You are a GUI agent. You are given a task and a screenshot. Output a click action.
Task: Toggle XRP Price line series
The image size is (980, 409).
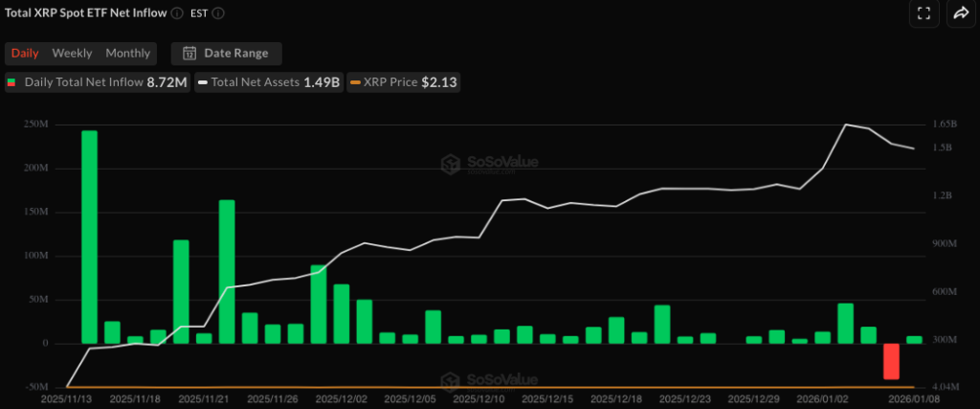pyautogui.click(x=404, y=82)
